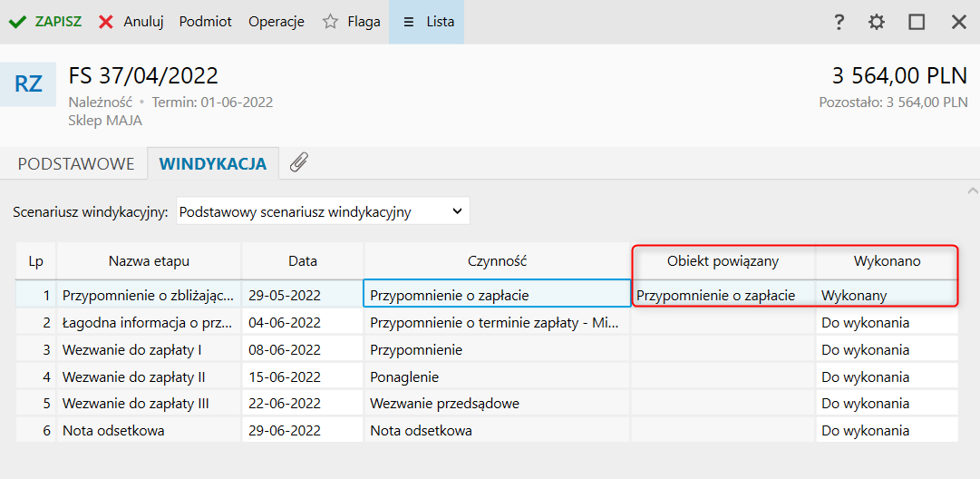The width and height of the screenshot is (980, 479).
Task: Open the Operacje menu
Action: coord(277,22)
